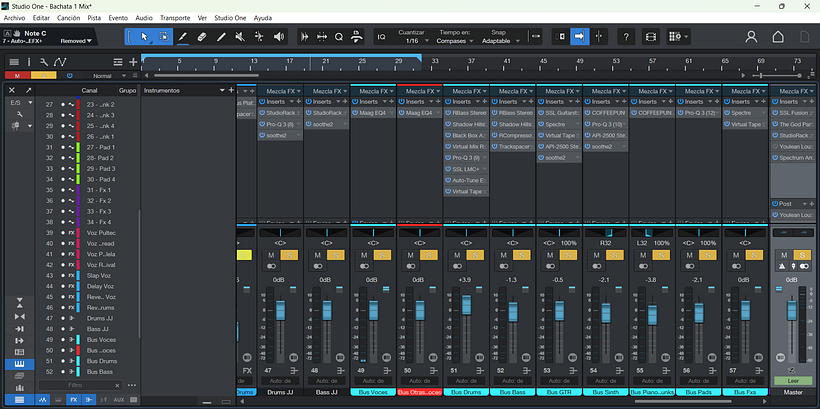820x409 pixels.
Task: Click the FX button in bottom console bar
Action: 74,399
